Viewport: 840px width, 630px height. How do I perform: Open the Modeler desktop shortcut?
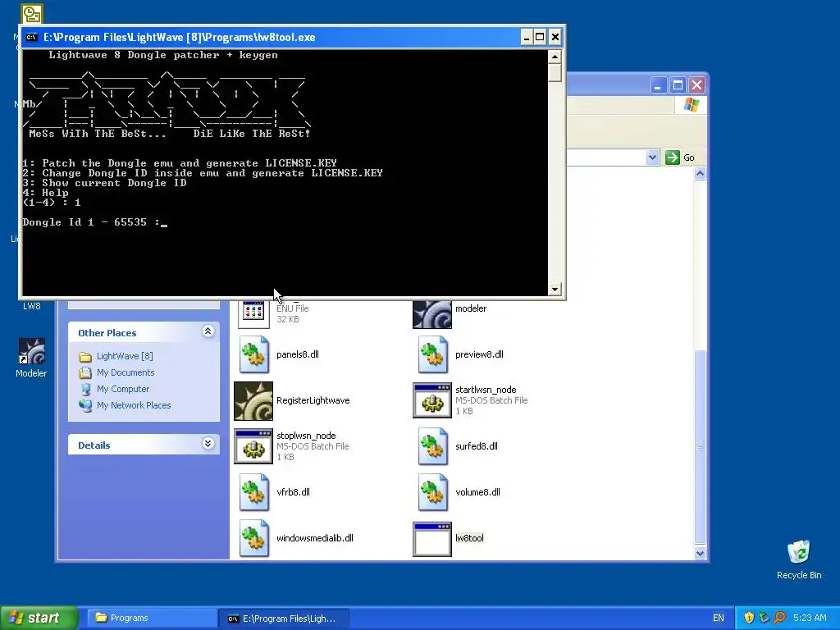tap(31, 352)
